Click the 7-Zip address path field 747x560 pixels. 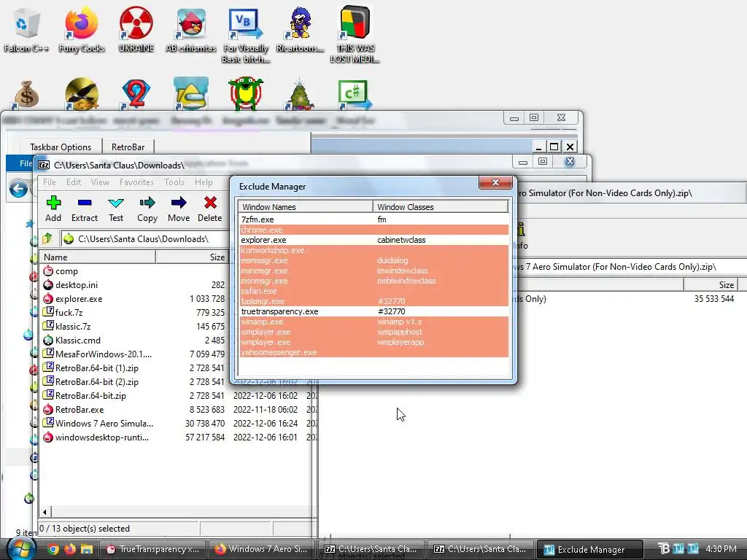(x=145, y=238)
